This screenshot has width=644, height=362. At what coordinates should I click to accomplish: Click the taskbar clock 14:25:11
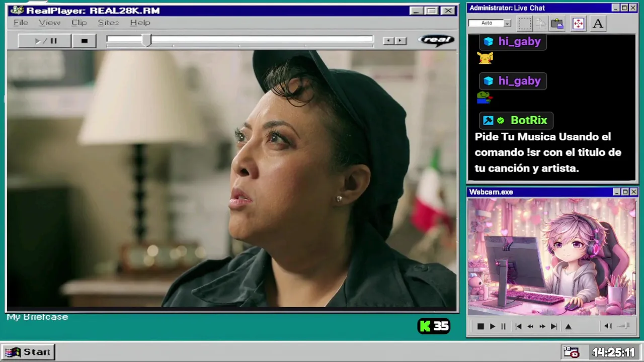pyautogui.click(x=613, y=352)
